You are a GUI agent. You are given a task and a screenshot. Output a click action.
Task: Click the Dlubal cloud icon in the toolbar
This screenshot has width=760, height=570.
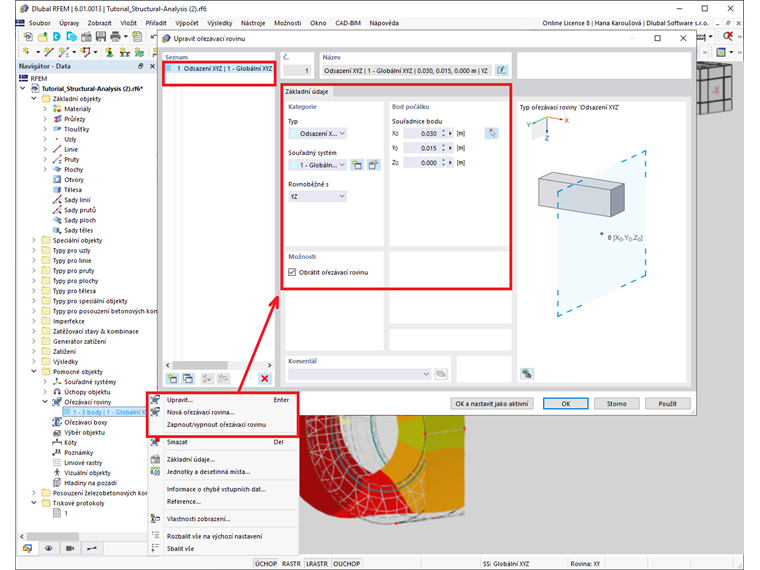57,36
